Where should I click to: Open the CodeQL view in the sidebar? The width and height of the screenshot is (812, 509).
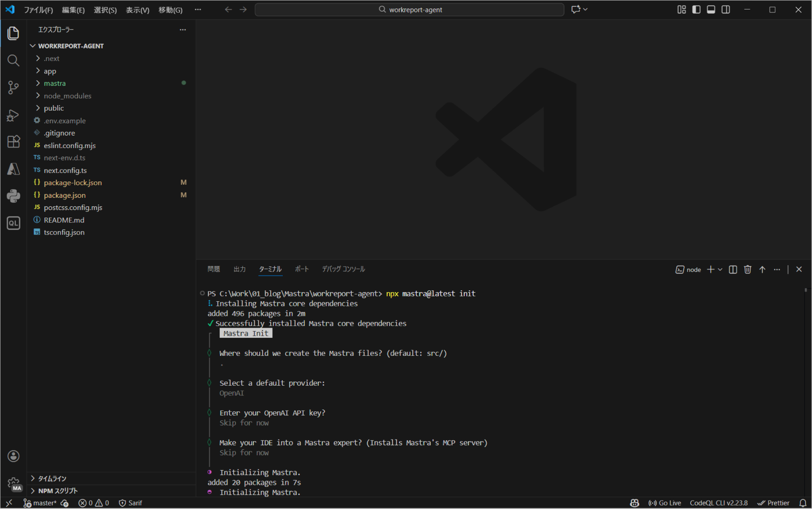14,223
